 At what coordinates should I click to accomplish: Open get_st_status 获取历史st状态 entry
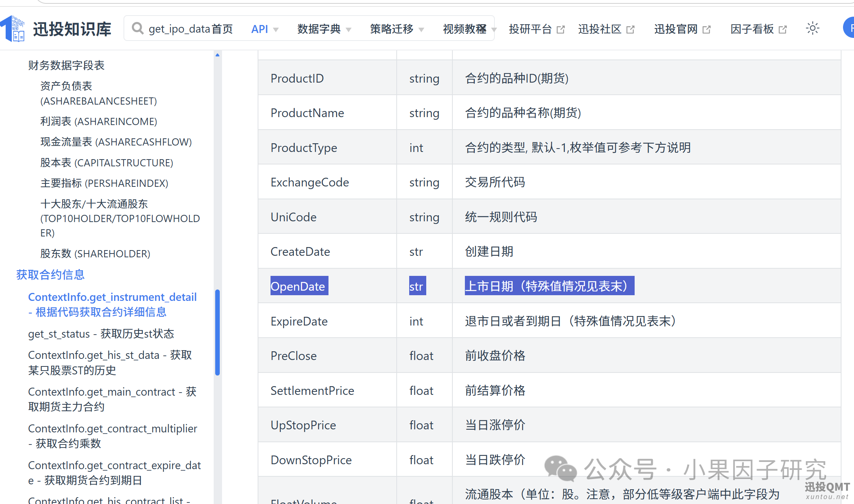101,333
